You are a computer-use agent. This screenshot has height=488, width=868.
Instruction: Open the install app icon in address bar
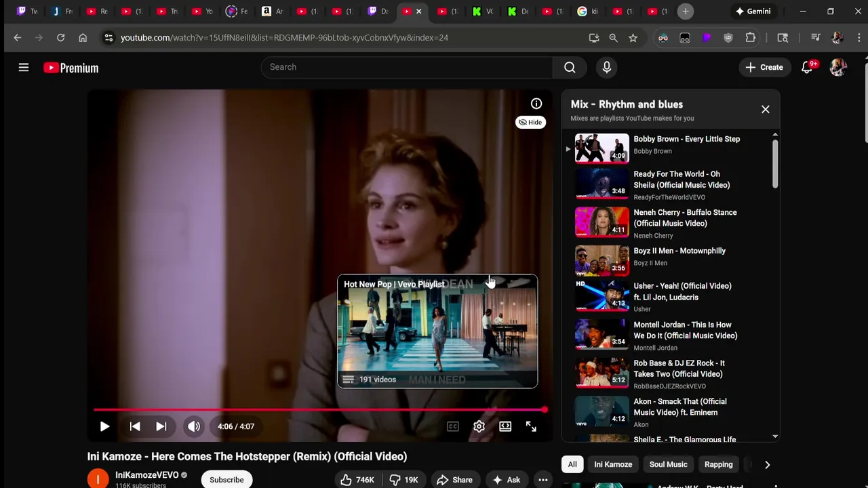(594, 38)
